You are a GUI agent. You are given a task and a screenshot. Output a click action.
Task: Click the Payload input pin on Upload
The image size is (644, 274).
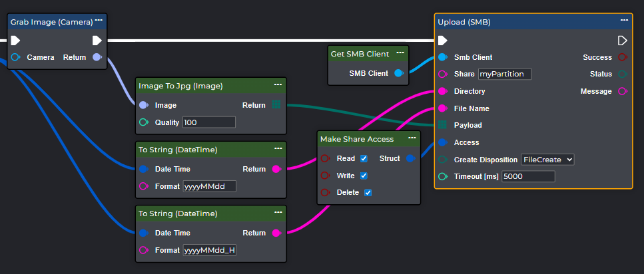point(442,125)
